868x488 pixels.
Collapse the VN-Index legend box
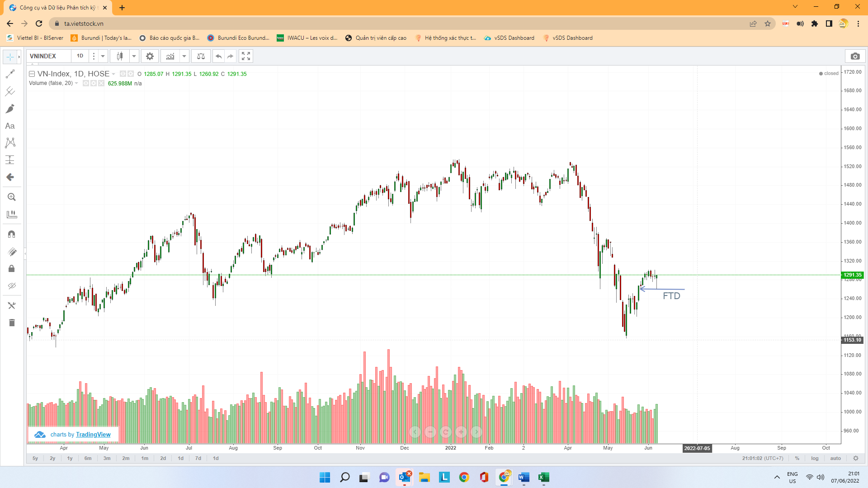coord(32,74)
